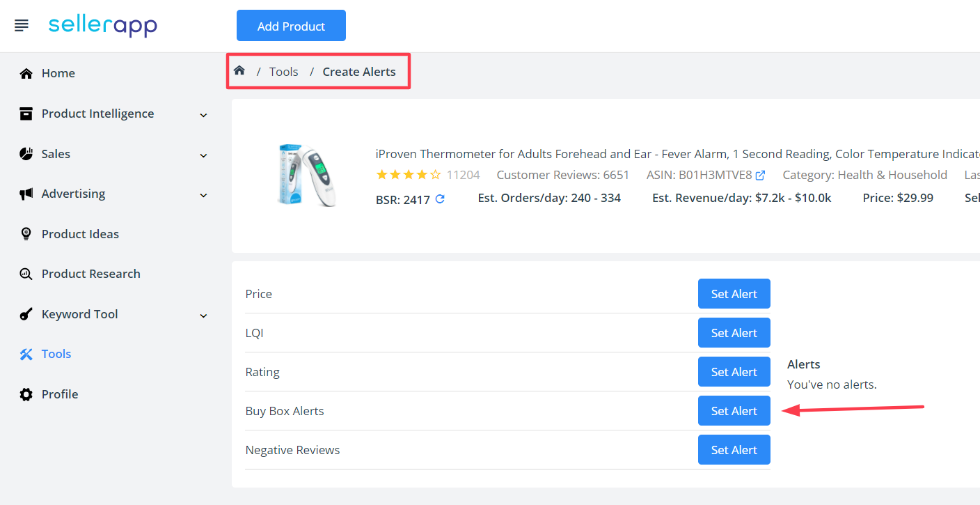Click the Product Ideas lightbulb icon

coord(26,234)
